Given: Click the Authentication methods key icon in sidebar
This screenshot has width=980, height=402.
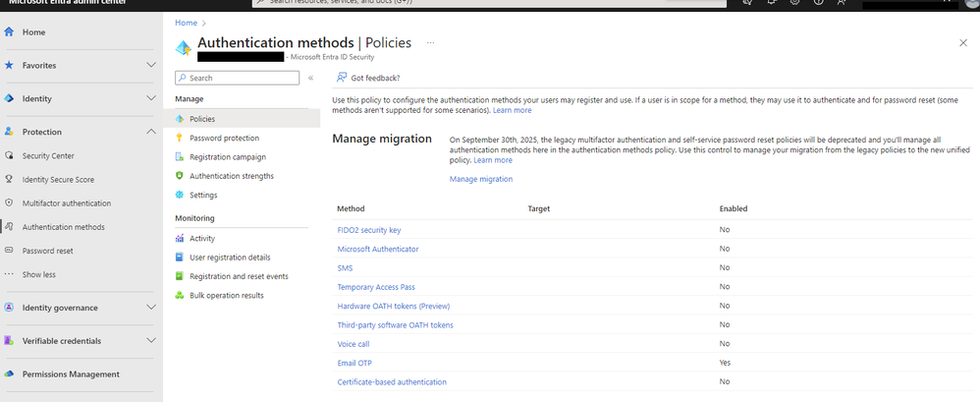Looking at the screenshot, I should pyautogui.click(x=9, y=227).
